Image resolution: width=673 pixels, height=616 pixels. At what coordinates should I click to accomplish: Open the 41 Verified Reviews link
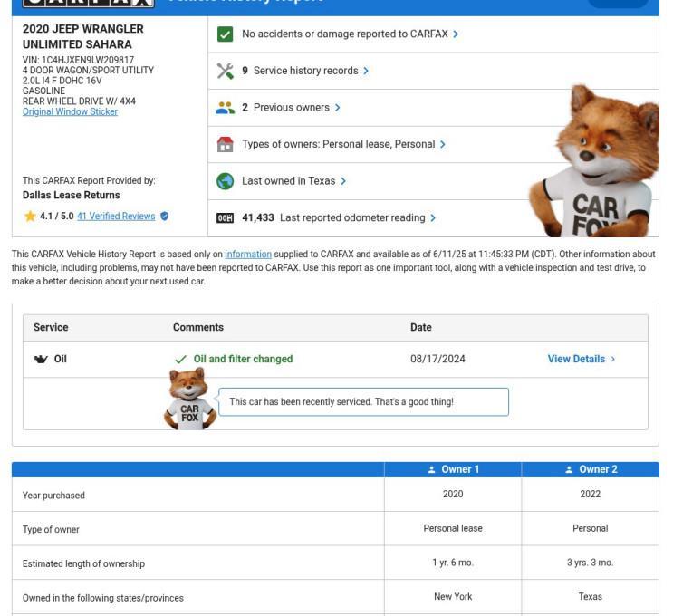(x=116, y=216)
